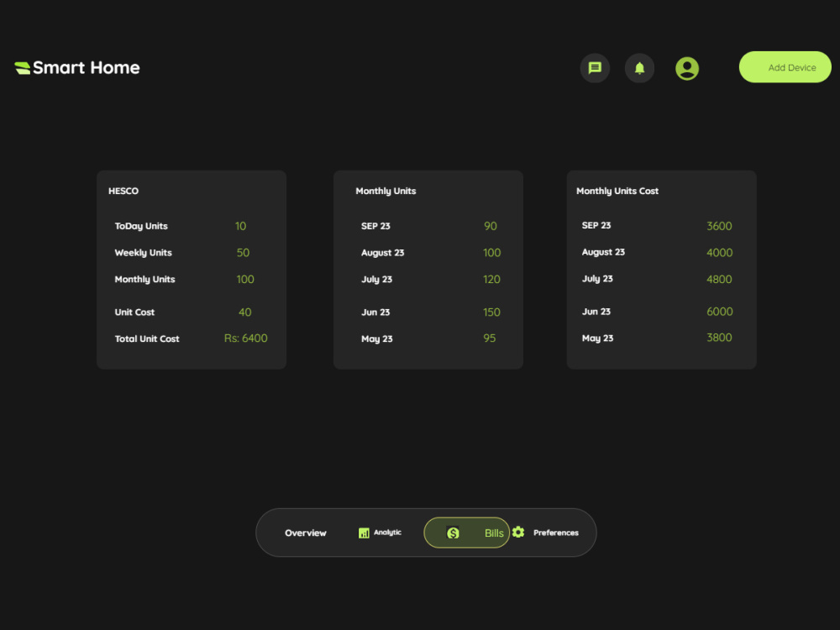Select the SEP 23 units value 90
Image resolution: width=840 pixels, height=630 pixels.
pyautogui.click(x=491, y=226)
